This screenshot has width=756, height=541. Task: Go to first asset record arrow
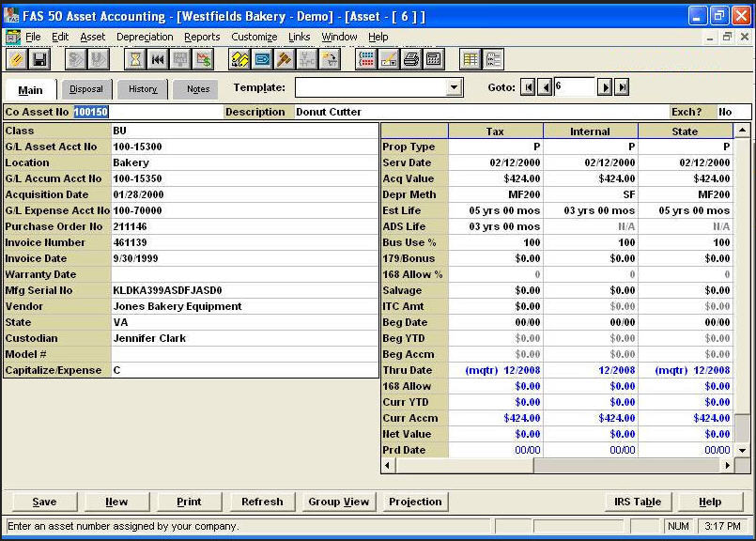coord(528,87)
